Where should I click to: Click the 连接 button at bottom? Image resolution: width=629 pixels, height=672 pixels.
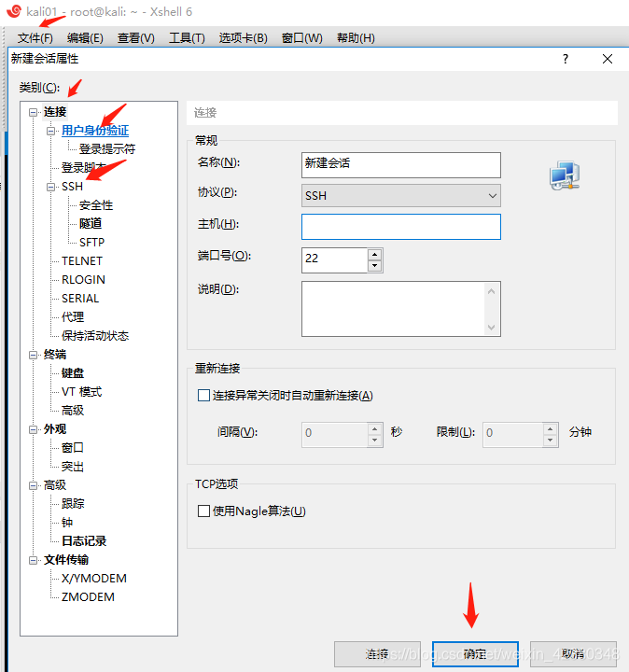click(x=377, y=654)
